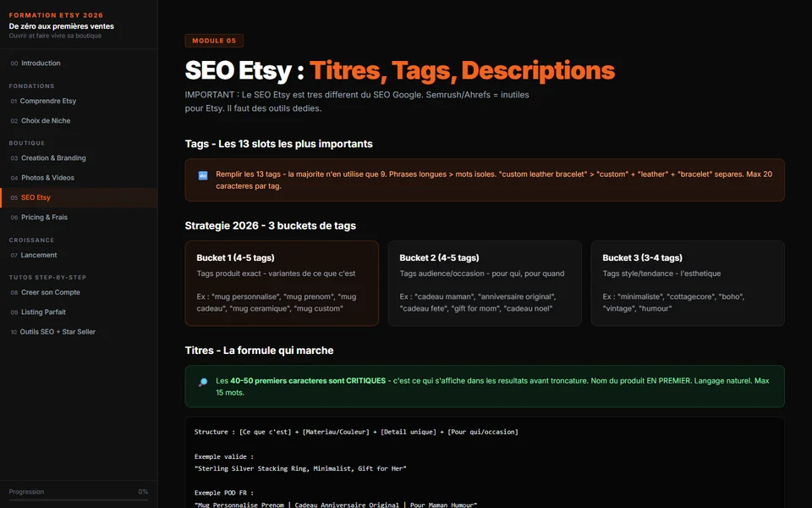
Task: Click the 'Exemple POD FR :' line
Action: tap(224, 493)
